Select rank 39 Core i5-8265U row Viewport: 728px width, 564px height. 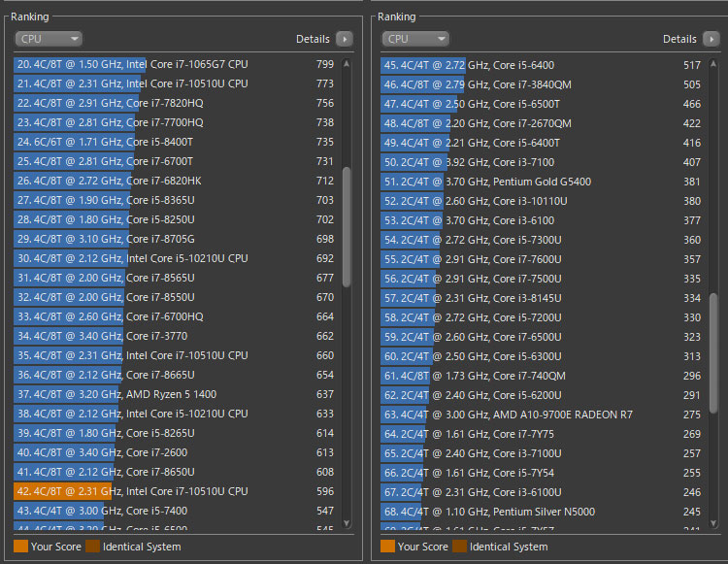(176, 433)
